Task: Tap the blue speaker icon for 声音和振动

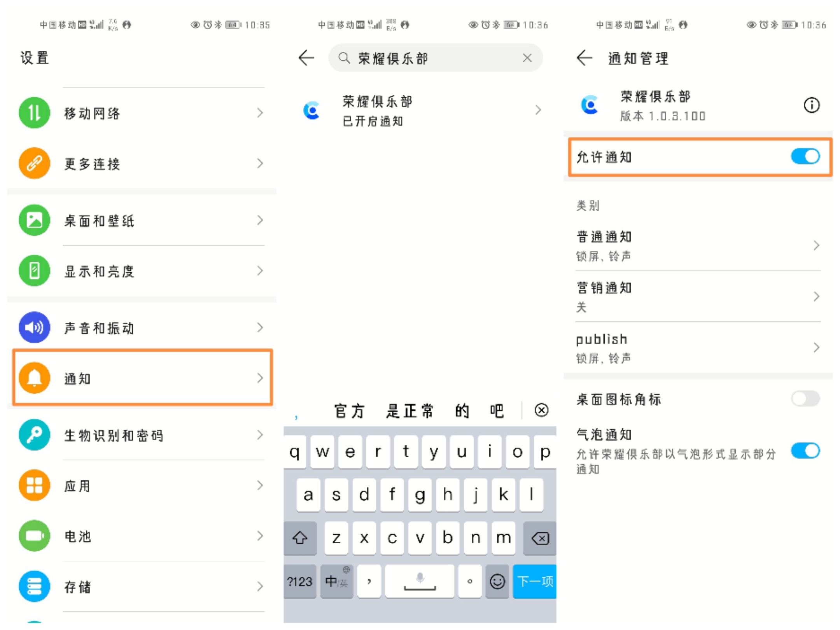Action: point(34,327)
